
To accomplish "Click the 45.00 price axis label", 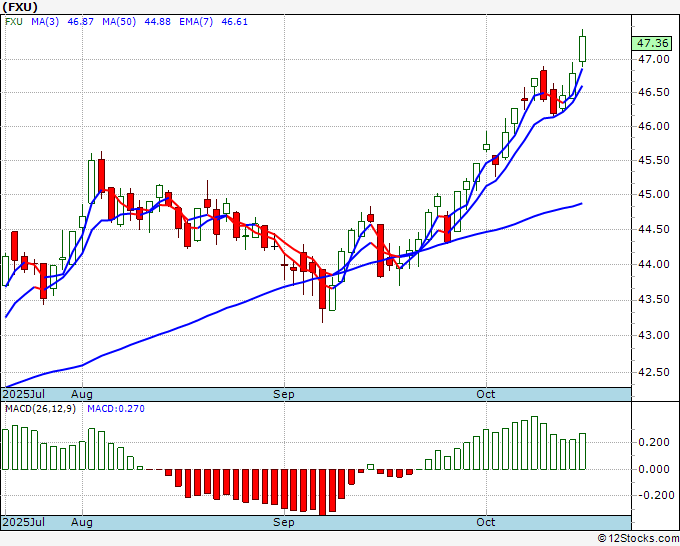I will [654, 194].
